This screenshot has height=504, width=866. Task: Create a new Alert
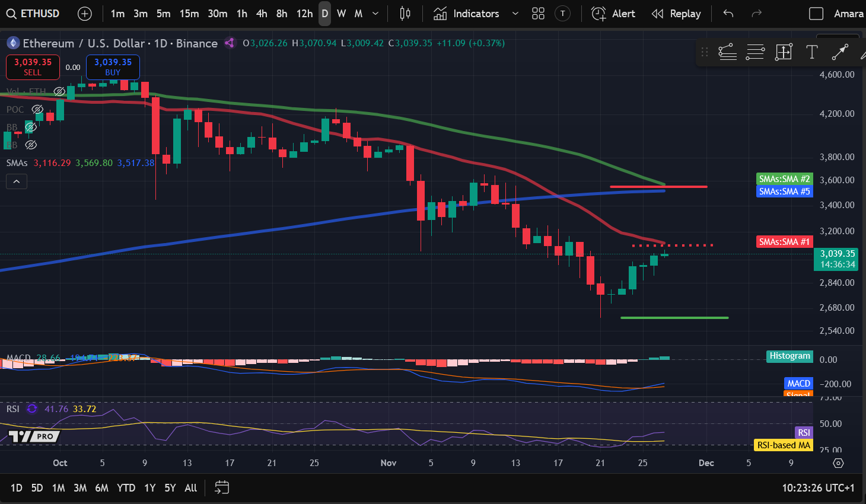pos(613,13)
